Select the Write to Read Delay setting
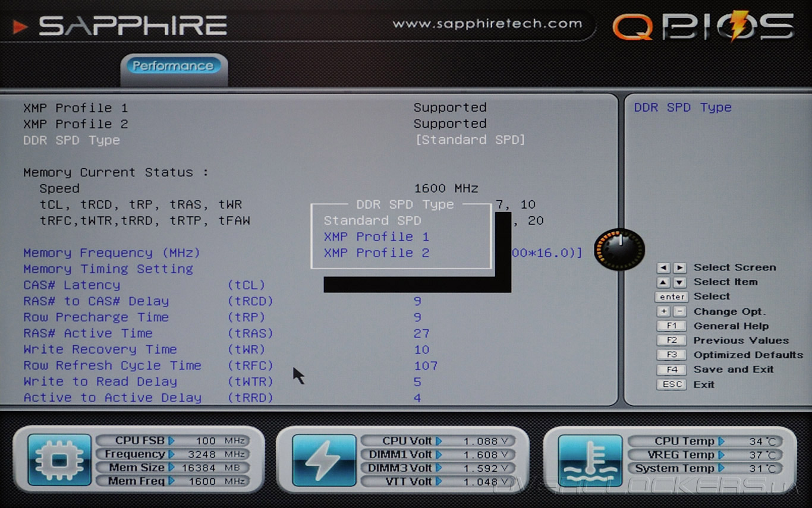Image resolution: width=812 pixels, height=508 pixels. 149,381
